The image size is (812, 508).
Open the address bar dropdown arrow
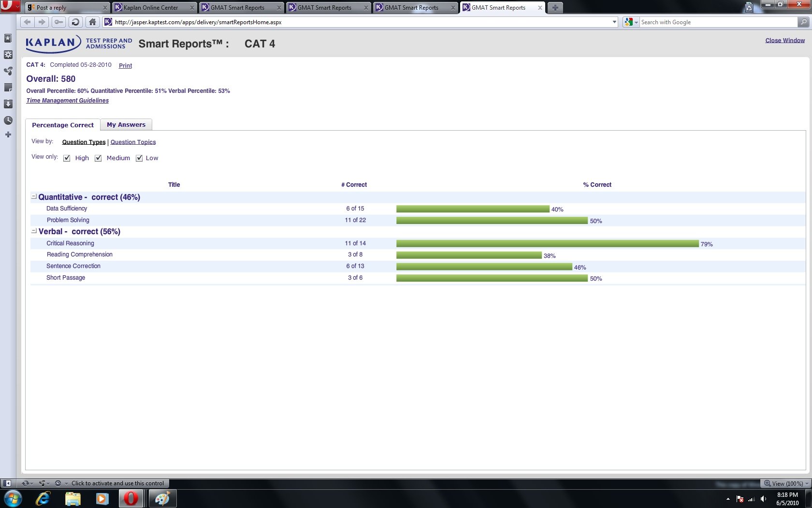[614, 22]
